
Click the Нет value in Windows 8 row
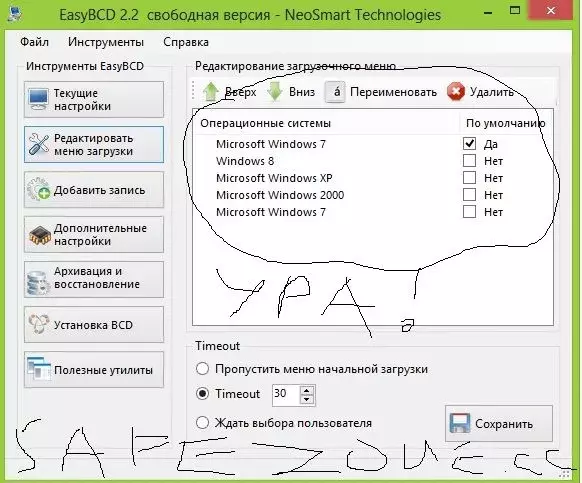point(493,161)
